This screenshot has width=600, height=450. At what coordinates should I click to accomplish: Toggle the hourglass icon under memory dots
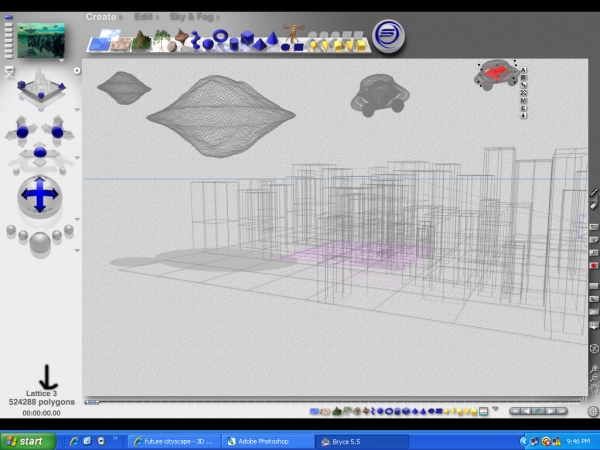[9, 72]
